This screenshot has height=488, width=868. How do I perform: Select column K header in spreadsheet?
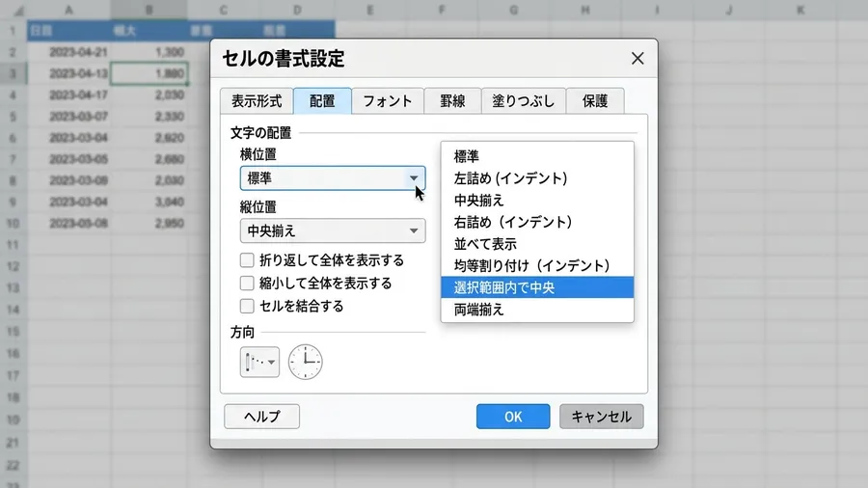tap(800, 10)
